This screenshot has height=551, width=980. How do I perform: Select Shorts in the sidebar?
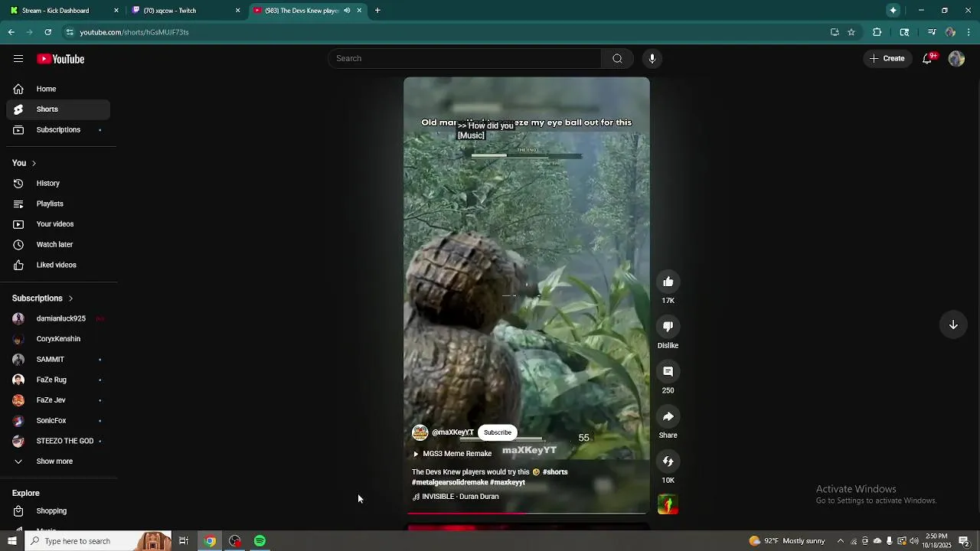[x=58, y=109]
